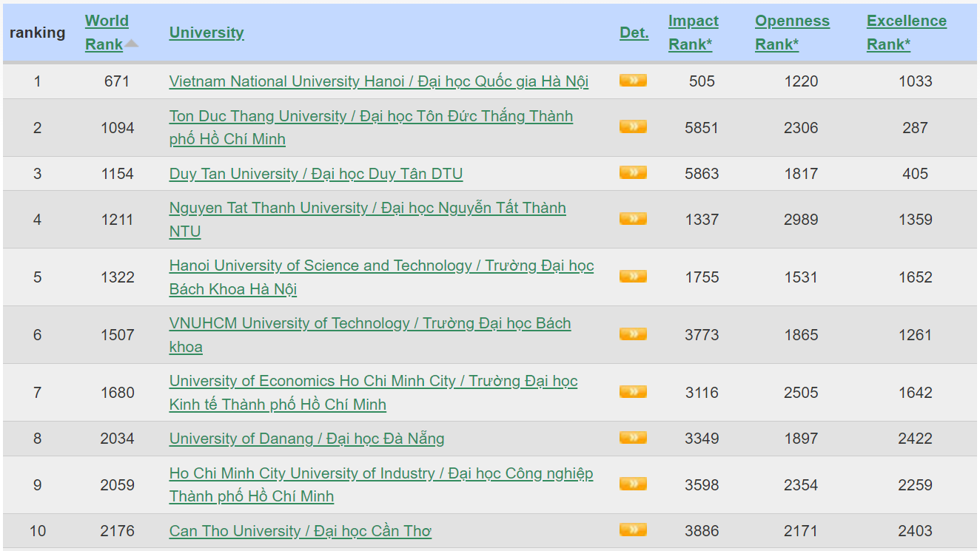Viewport: 980px width, 551px height.
Task: Select openness rank value 2306
Action: [x=801, y=128]
